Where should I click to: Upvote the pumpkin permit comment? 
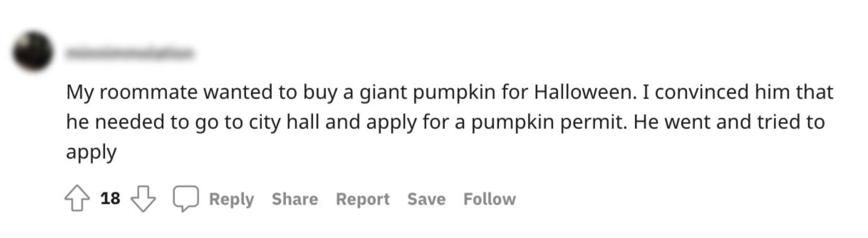[x=77, y=198]
